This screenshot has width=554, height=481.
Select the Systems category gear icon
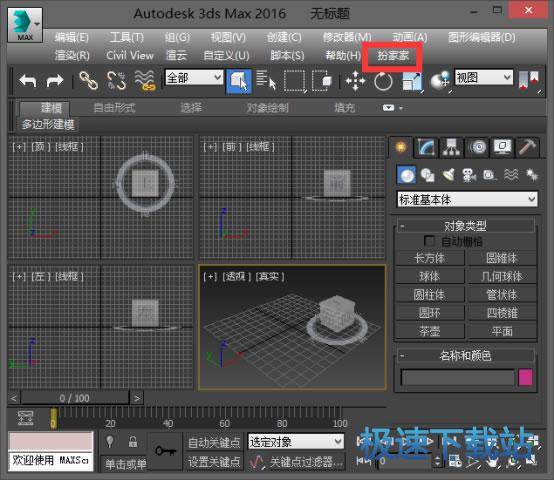pos(531,175)
